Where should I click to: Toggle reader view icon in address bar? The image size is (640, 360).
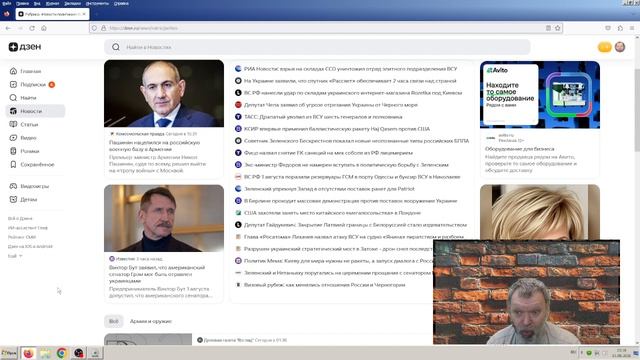[x=548, y=28]
